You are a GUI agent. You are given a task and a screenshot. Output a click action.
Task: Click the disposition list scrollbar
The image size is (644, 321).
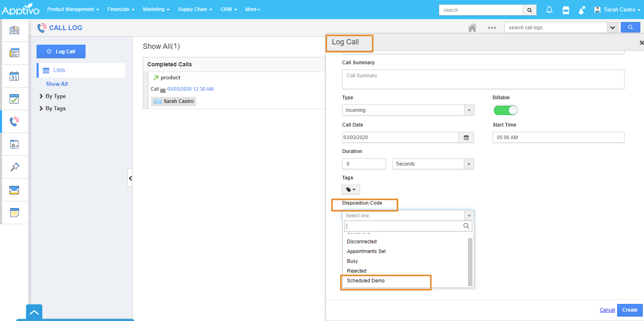[x=470, y=262]
